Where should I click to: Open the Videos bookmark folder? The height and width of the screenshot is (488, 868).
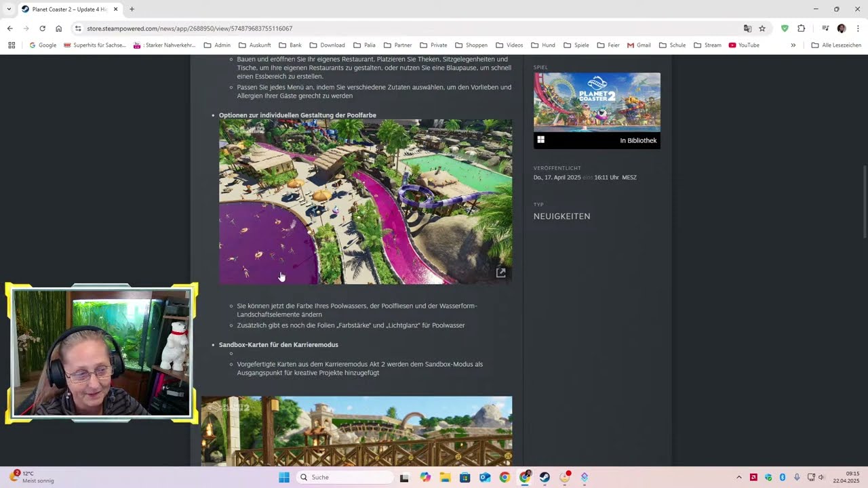(509, 45)
